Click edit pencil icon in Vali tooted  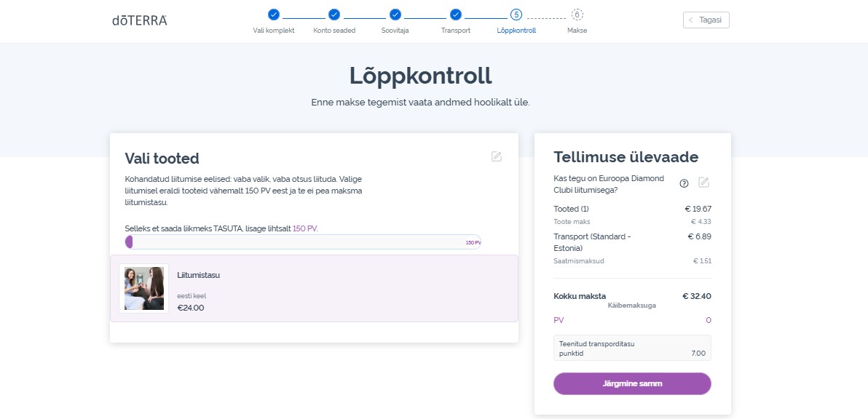tap(497, 156)
